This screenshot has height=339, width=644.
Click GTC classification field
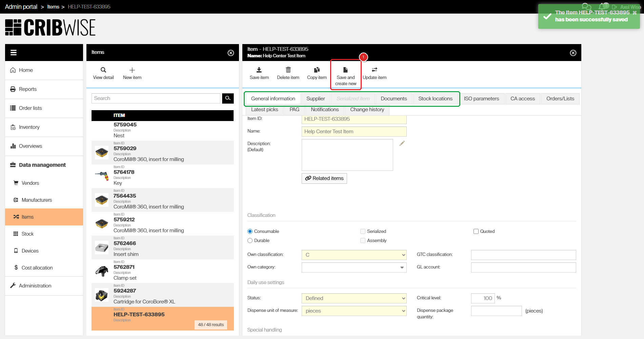point(524,255)
